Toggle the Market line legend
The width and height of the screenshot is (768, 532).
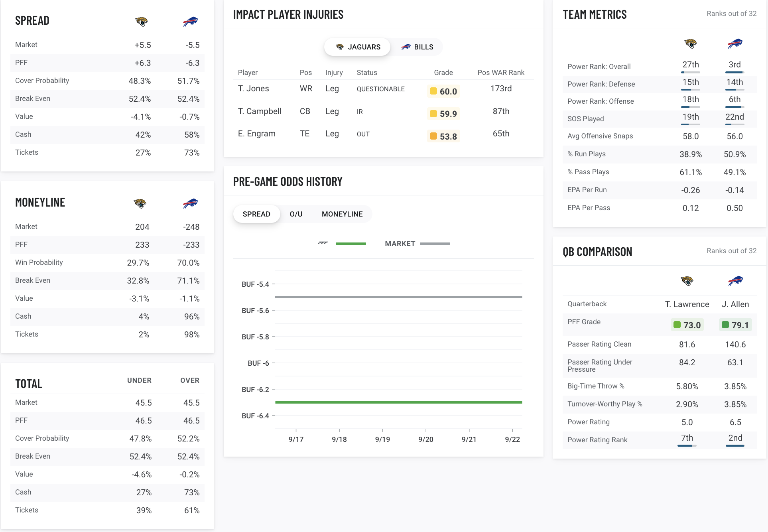pos(417,243)
